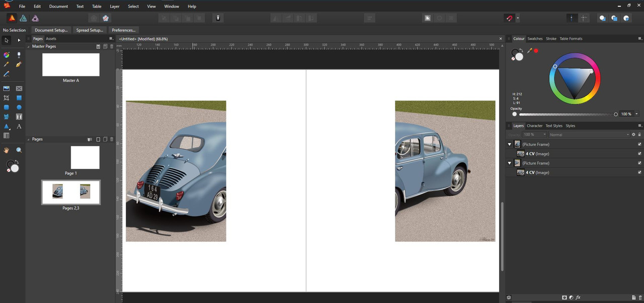Screen dimensions: 644x303
Task: Hide the first Picture Frame layer
Action: [639, 144]
